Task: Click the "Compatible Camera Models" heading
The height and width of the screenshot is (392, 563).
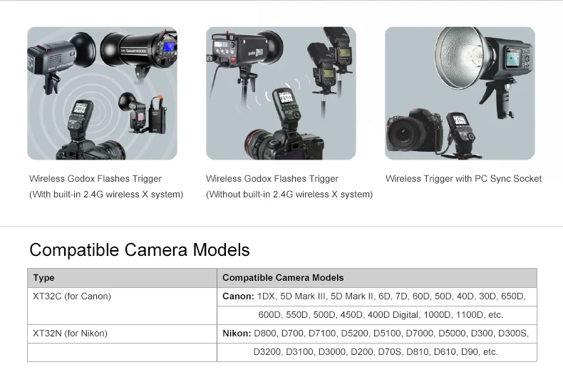Action: (139, 250)
